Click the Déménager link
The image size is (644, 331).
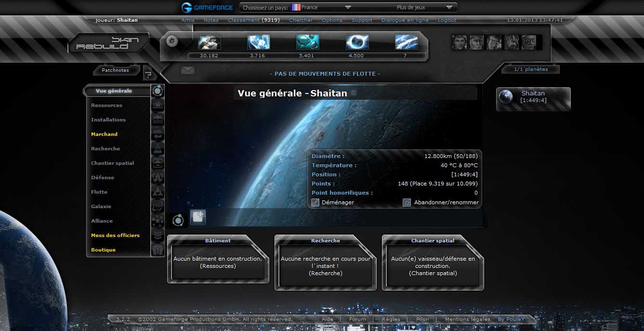pos(338,202)
